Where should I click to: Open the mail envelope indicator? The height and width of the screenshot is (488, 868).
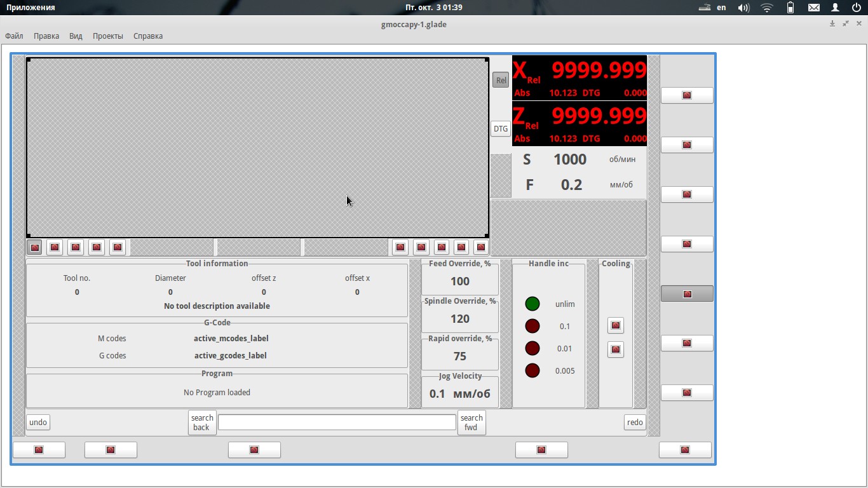814,8
